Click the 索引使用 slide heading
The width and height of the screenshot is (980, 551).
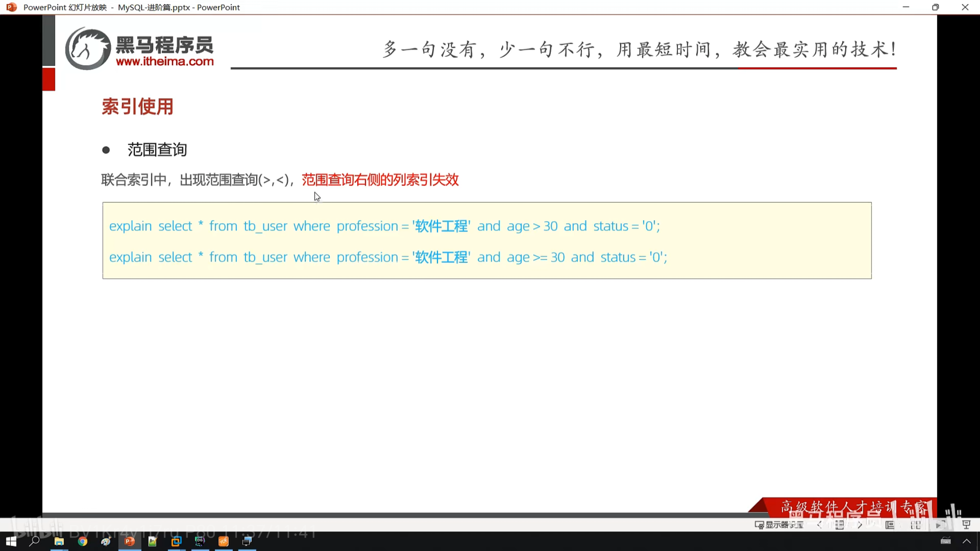click(137, 107)
